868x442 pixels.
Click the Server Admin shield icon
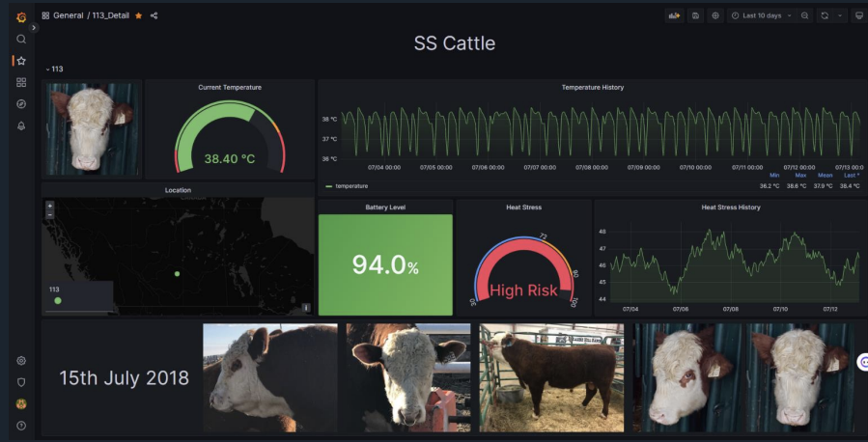(x=20, y=381)
